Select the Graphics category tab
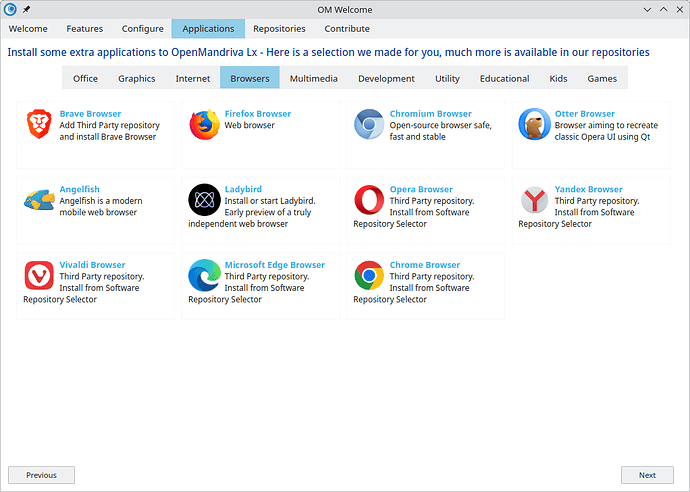This screenshot has height=492, width=690. click(x=136, y=78)
